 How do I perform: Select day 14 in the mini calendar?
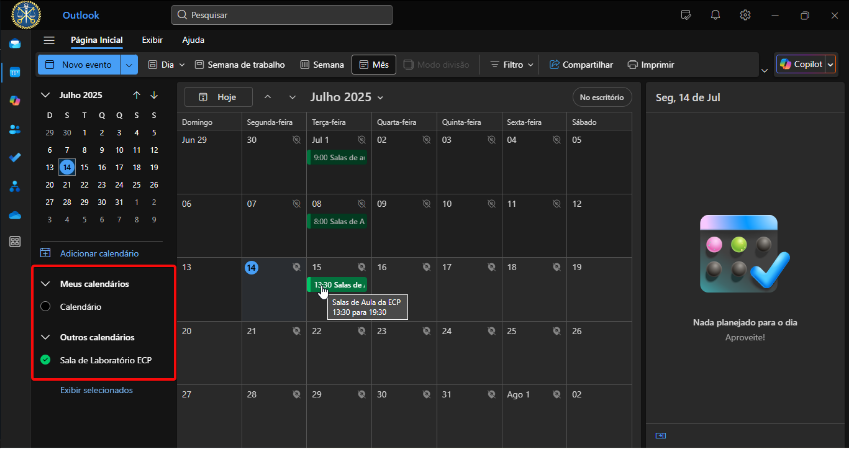tap(67, 167)
